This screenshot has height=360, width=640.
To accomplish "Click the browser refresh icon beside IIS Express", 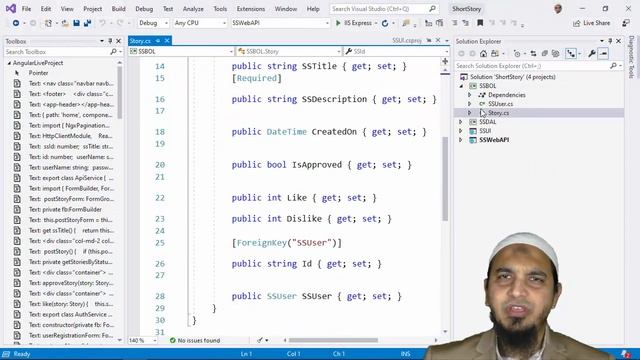I will pos(385,23).
